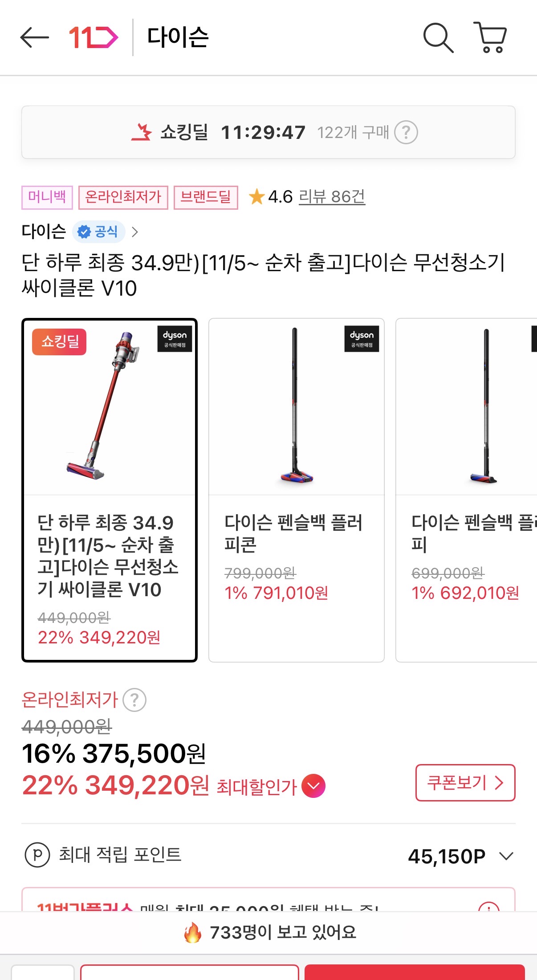Tap the 쇼킹딜 help question icon

click(406, 133)
